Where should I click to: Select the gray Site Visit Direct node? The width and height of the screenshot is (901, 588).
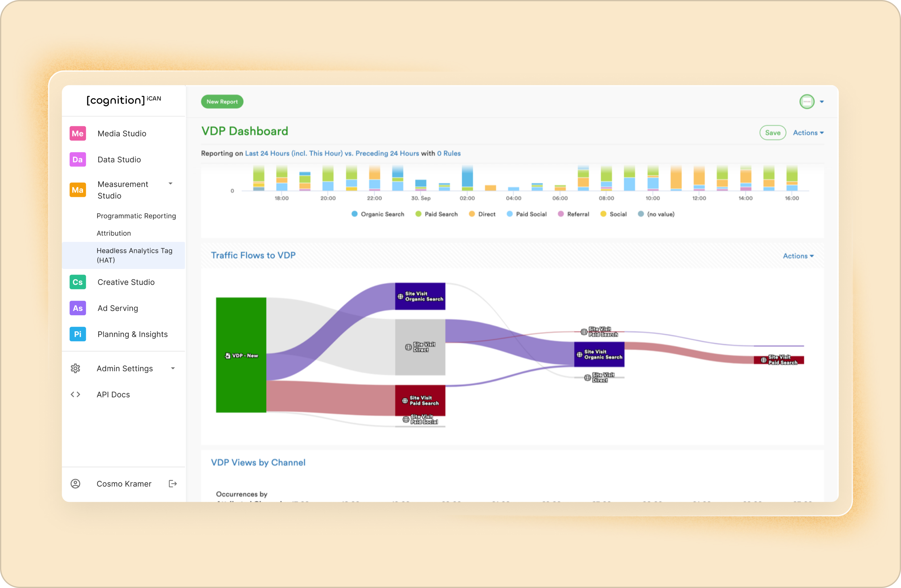[420, 347]
